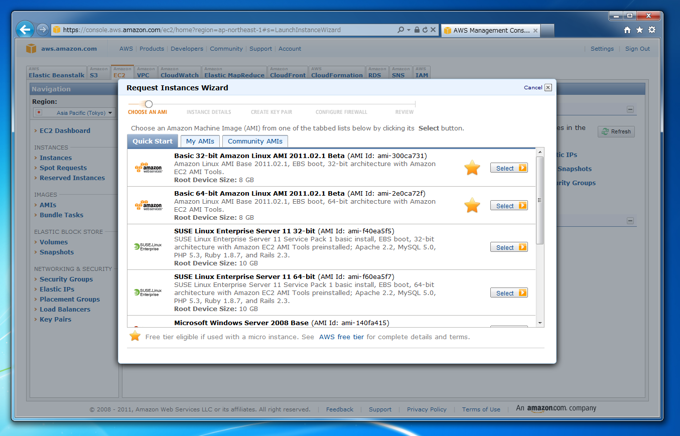Click the free tier star on 64-bit Amazon Linux

pos(472,205)
